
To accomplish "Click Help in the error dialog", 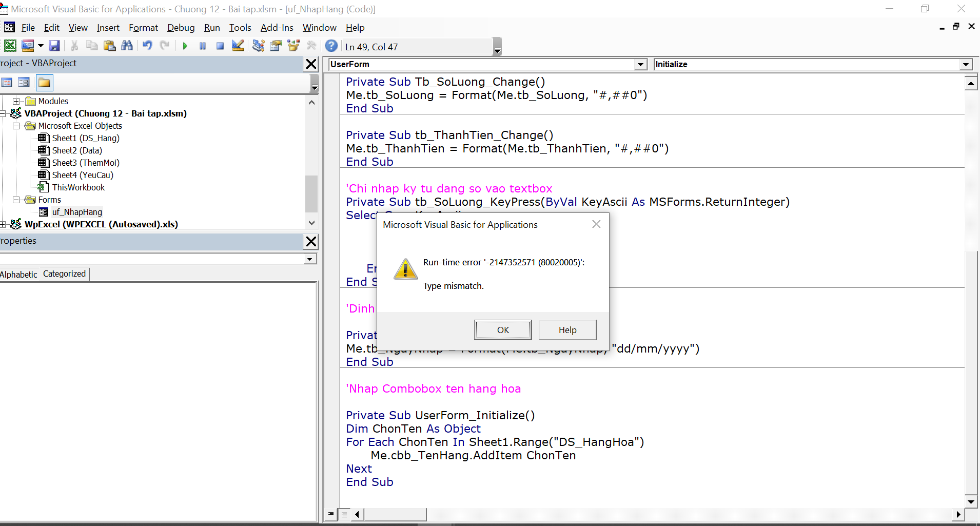I will (x=567, y=330).
